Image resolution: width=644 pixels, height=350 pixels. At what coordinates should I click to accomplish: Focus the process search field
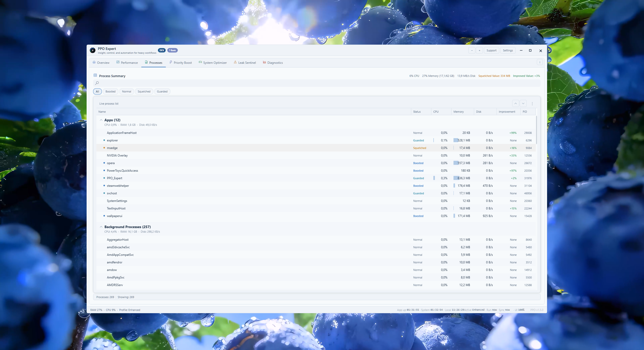click(317, 83)
